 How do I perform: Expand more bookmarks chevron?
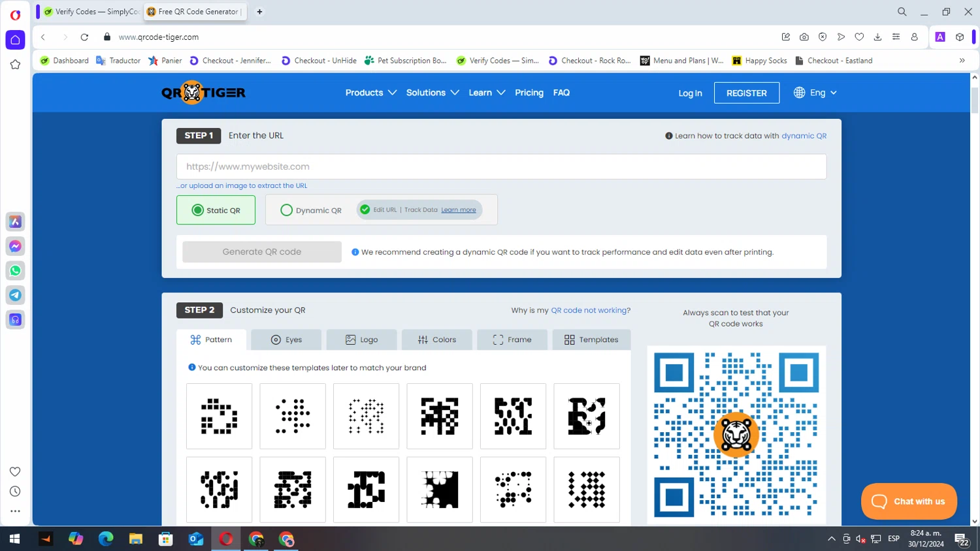[x=962, y=61]
